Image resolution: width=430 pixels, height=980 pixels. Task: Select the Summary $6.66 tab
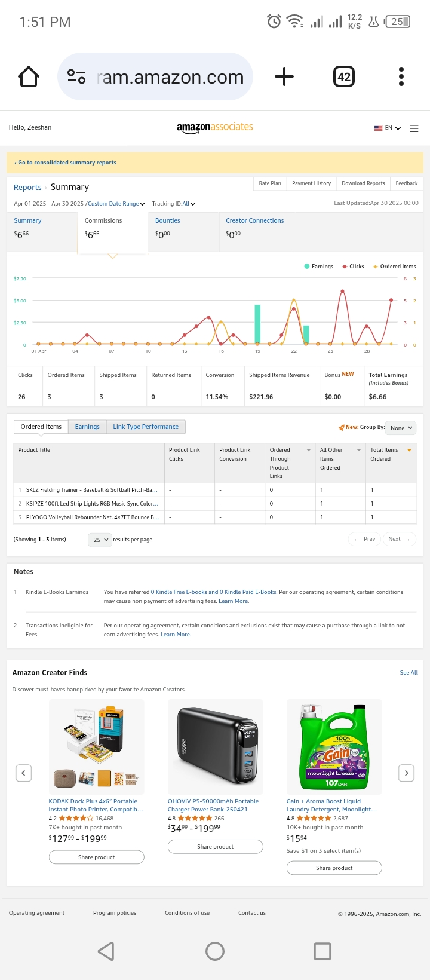pyautogui.click(x=42, y=232)
